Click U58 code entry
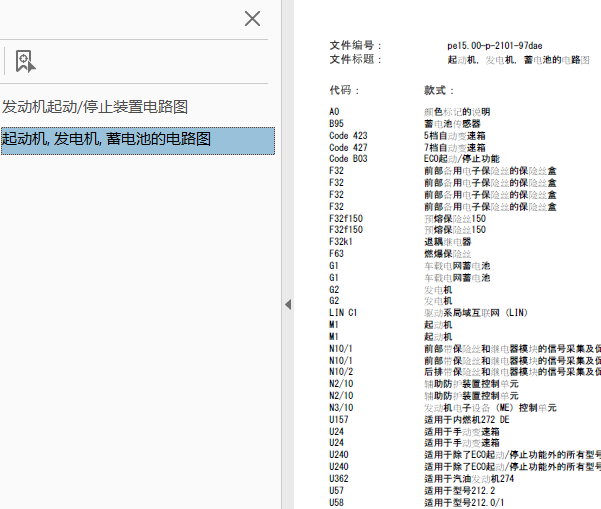Screen dimensions: 601x509 336,502
